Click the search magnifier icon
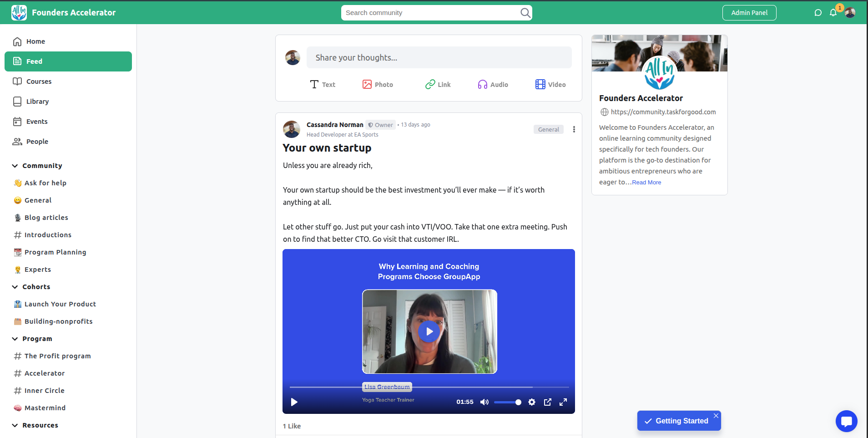Viewport: 868px width, 438px height. (x=525, y=13)
